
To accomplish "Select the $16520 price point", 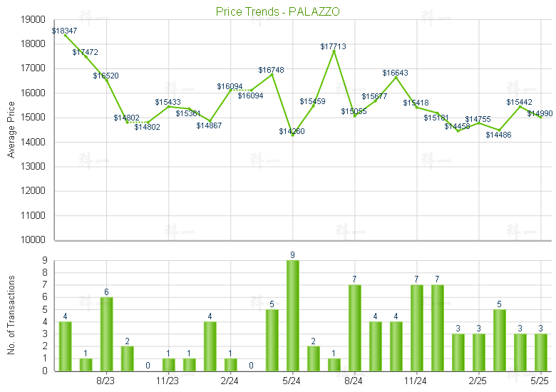I will tap(106, 80).
